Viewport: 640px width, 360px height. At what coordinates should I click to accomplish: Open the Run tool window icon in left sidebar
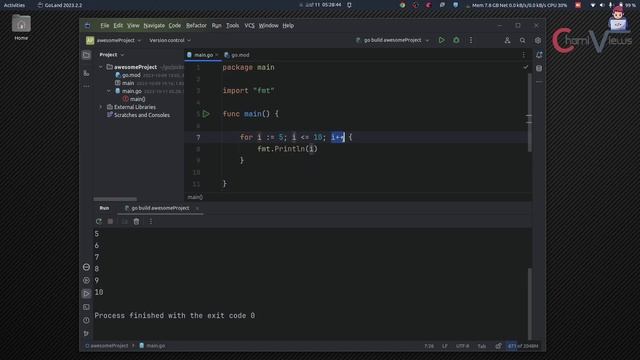tap(86, 293)
